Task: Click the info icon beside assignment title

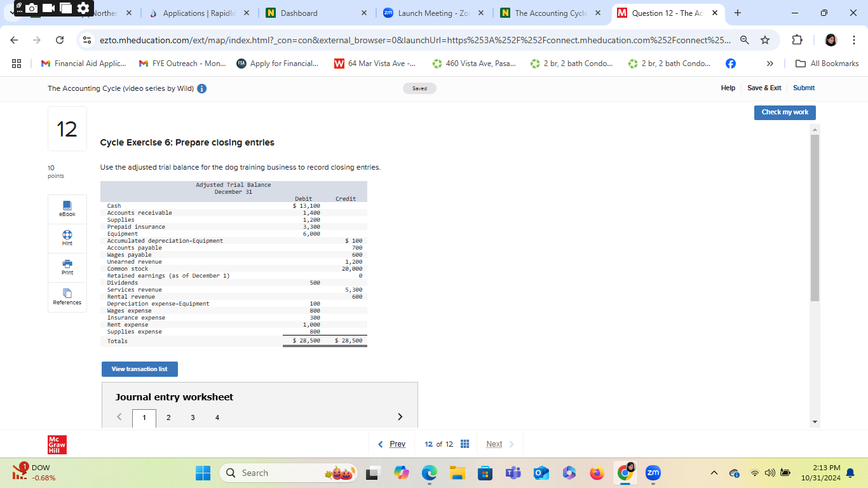Action: (201, 88)
